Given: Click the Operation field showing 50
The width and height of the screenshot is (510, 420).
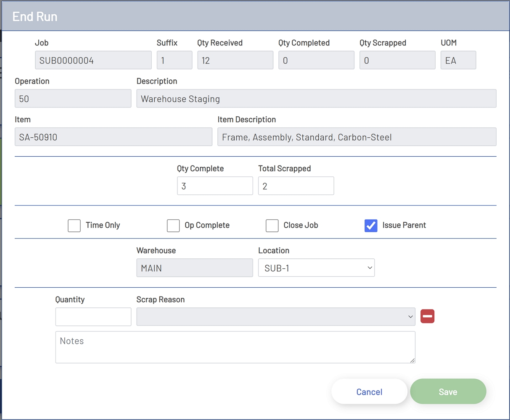Looking at the screenshot, I should click(73, 99).
